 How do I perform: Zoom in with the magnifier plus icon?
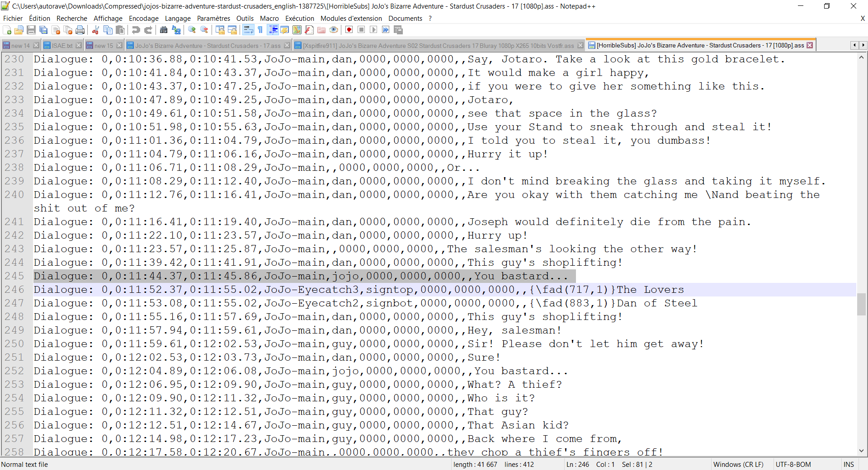coord(192,30)
